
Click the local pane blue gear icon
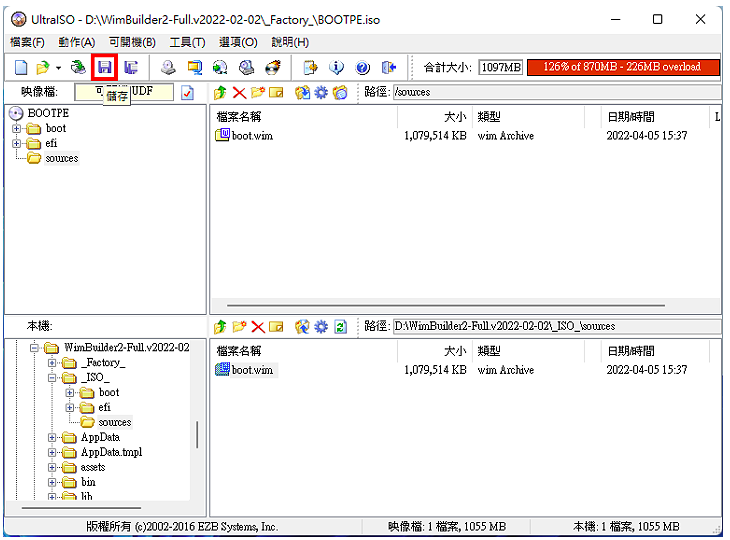[321, 327]
